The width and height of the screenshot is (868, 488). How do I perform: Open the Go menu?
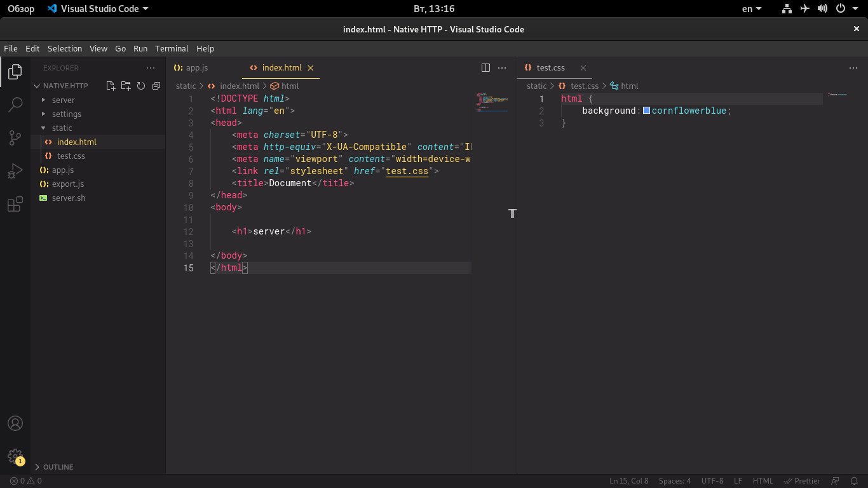(121, 48)
